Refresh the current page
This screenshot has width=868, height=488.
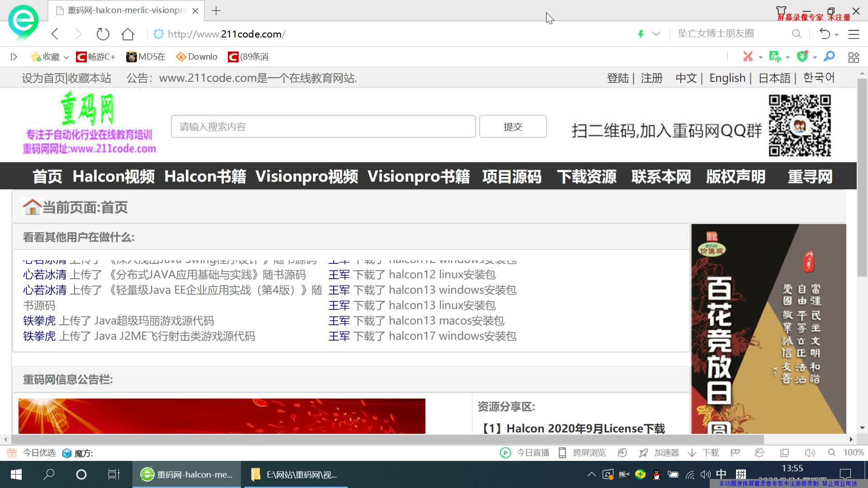pos(103,34)
